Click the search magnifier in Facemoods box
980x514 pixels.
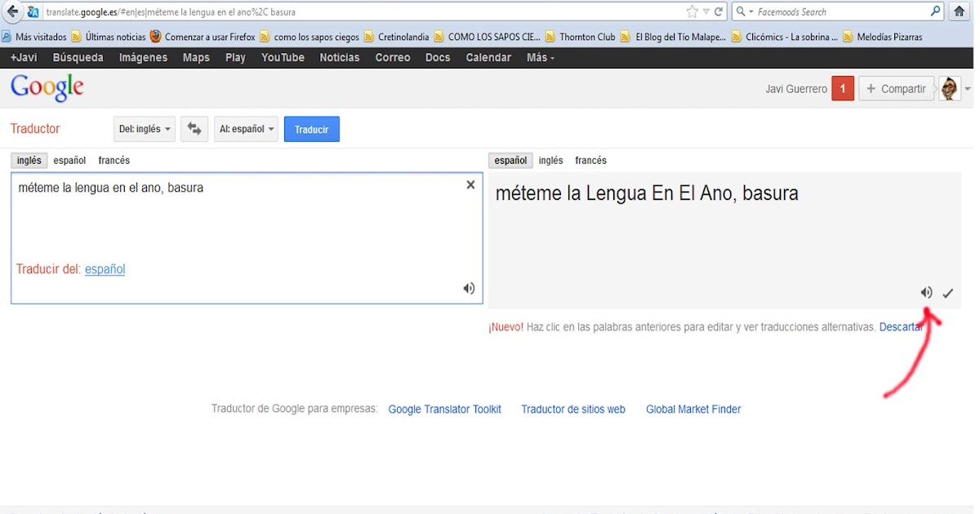coord(936,11)
